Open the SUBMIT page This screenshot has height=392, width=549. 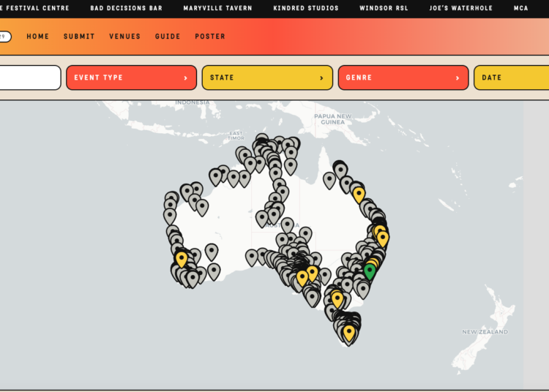point(79,37)
